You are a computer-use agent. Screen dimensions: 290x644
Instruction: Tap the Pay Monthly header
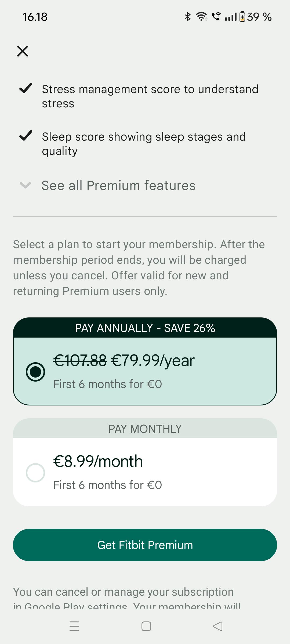(145, 429)
